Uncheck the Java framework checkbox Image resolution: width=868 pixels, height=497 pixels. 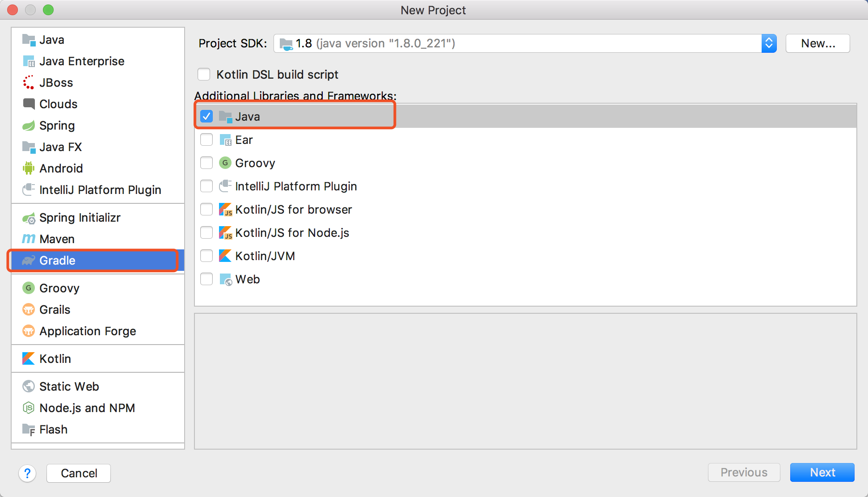[206, 117]
